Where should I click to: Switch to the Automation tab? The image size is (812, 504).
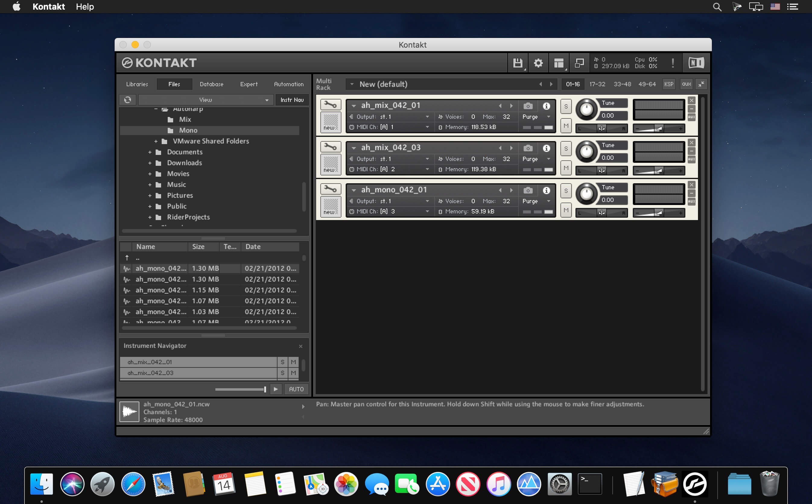[289, 84]
